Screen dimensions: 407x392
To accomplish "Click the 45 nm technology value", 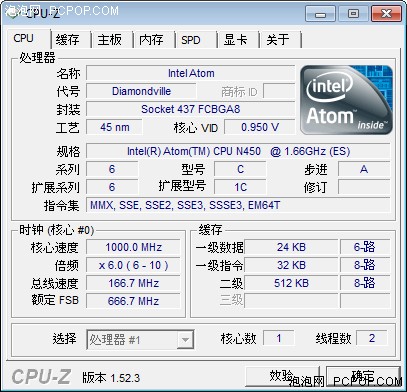I will [x=114, y=127].
